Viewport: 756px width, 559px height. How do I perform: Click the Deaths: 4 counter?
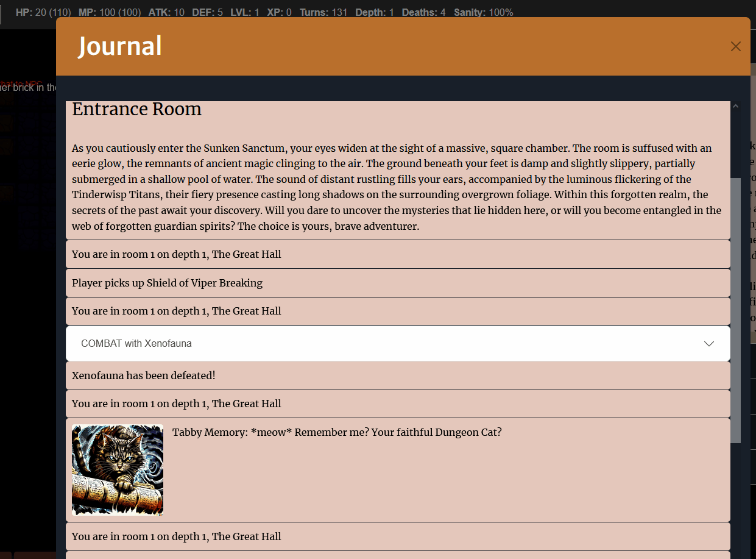click(423, 12)
